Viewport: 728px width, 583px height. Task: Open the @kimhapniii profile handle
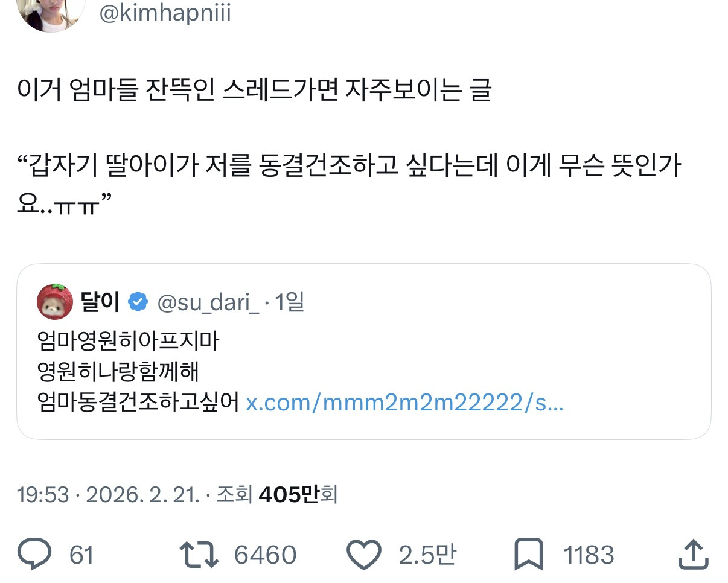click(165, 13)
